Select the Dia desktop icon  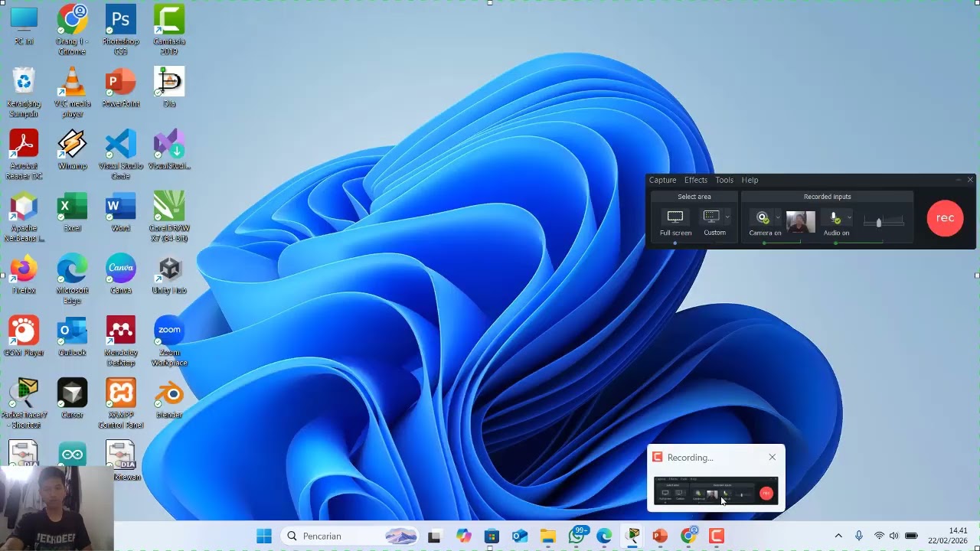[x=168, y=88]
